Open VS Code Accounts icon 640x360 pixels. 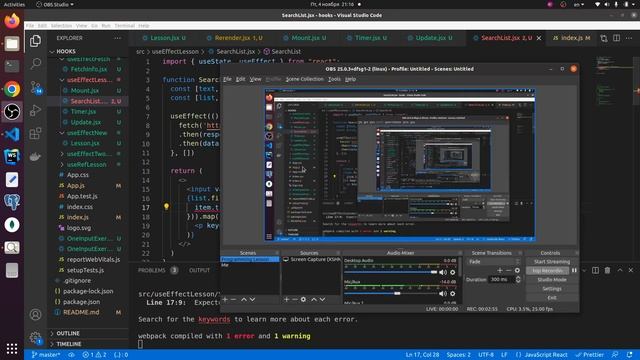point(36,315)
